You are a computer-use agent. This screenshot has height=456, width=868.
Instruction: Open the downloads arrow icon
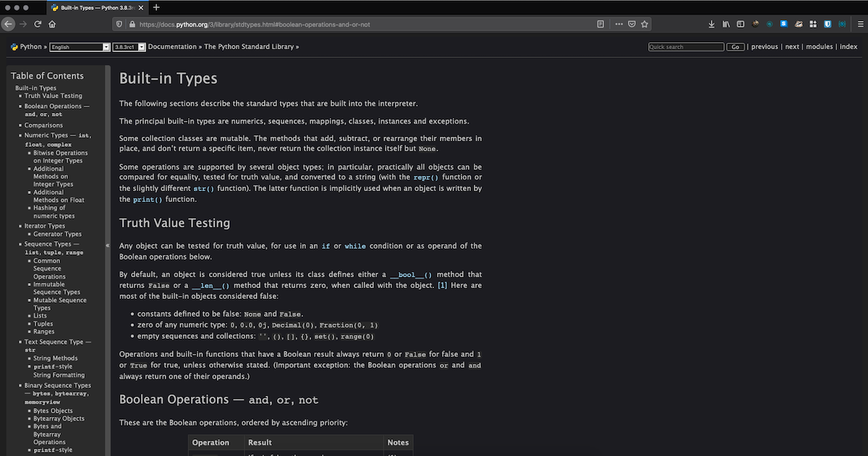[712, 24]
